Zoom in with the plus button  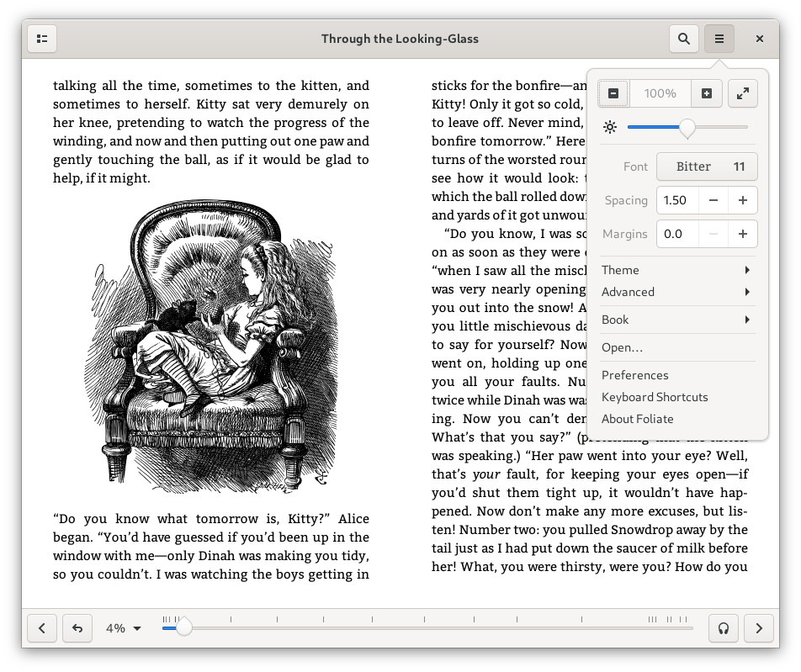click(707, 93)
